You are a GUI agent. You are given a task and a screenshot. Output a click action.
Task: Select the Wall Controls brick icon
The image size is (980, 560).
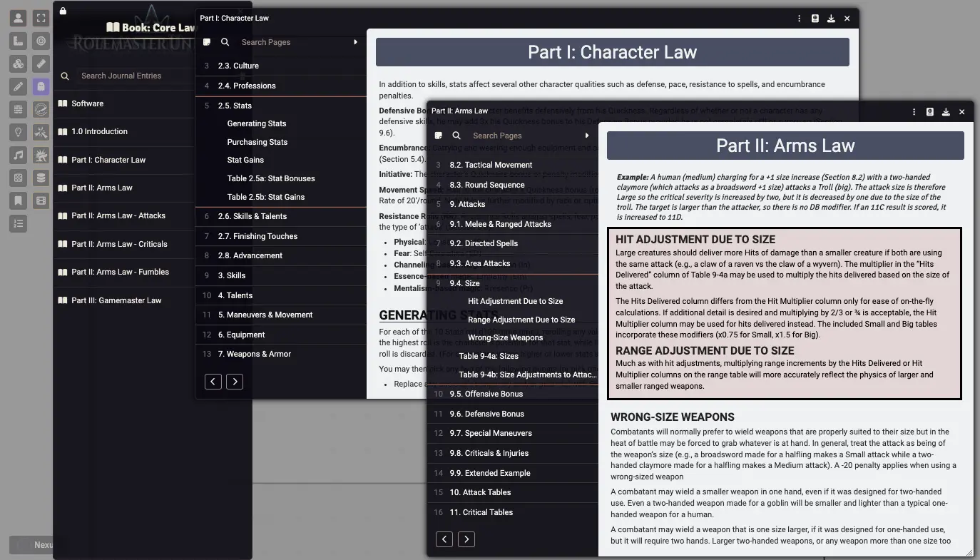coord(19,110)
